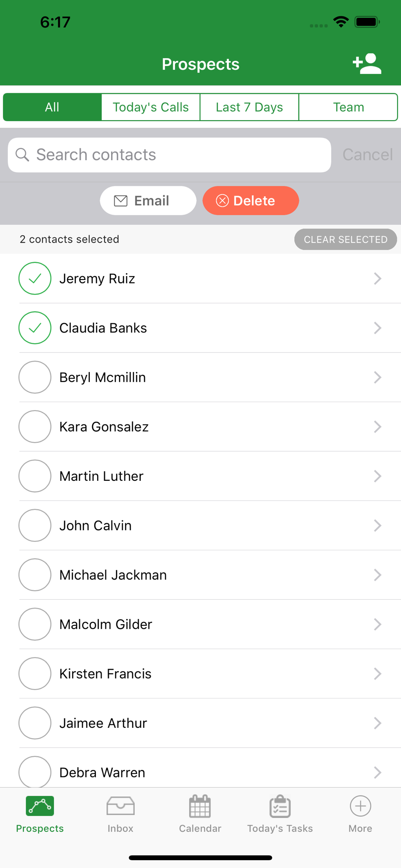Tap the More plus circle icon
The height and width of the screenshot is (868, 401).
click(x=360, y=806)
